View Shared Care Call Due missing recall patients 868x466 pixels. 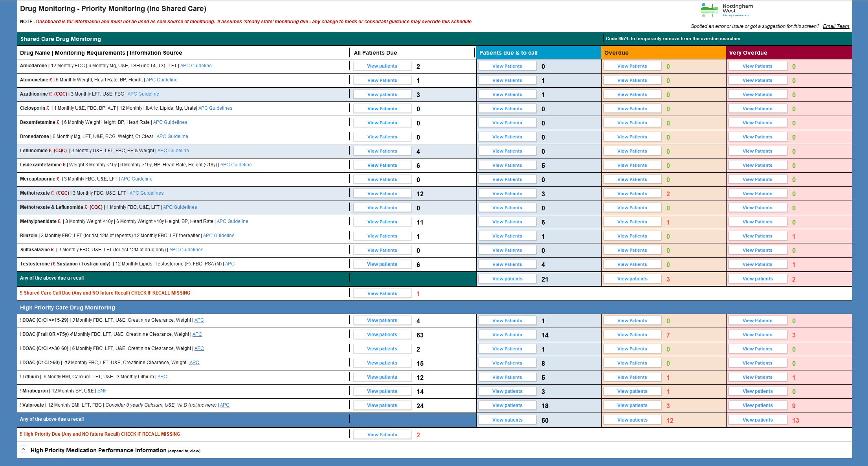coord(382,293)
